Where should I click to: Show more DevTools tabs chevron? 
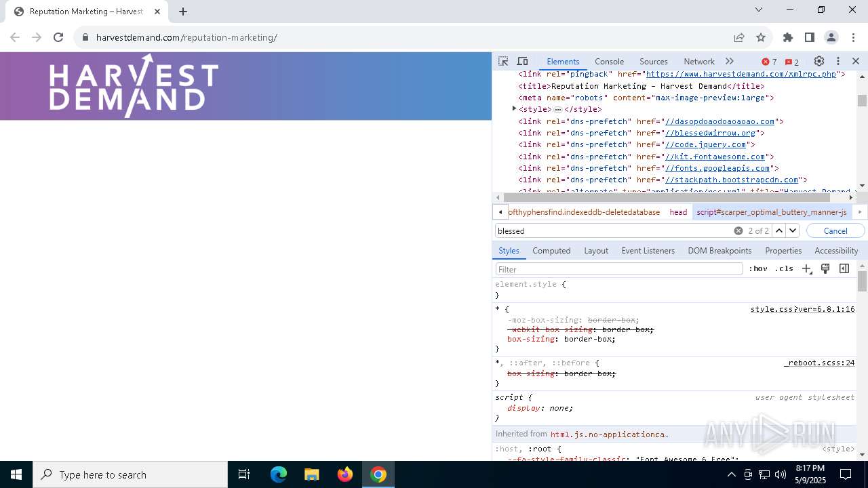pyautogui.click(x=730, y=61)
